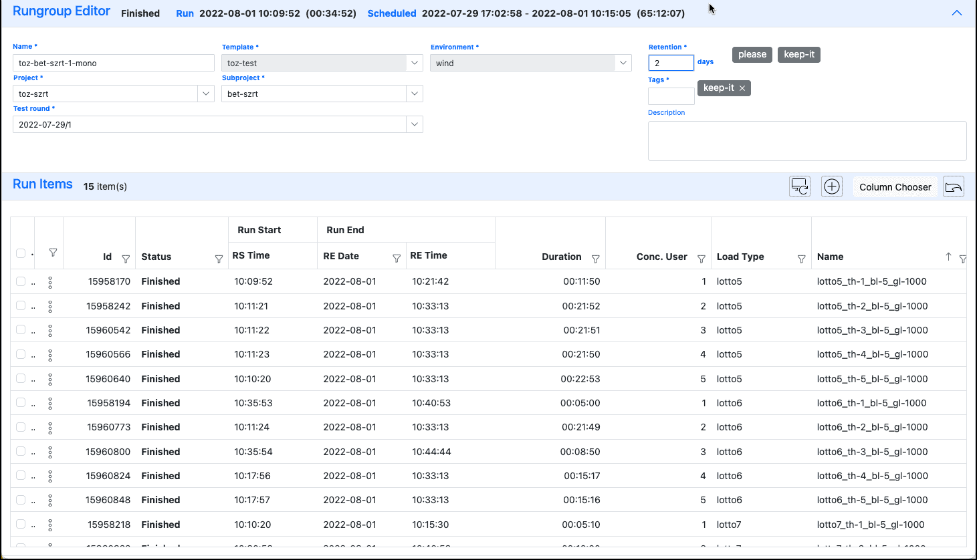
Task: Open filter on the Name column
Action: point(963,259)
